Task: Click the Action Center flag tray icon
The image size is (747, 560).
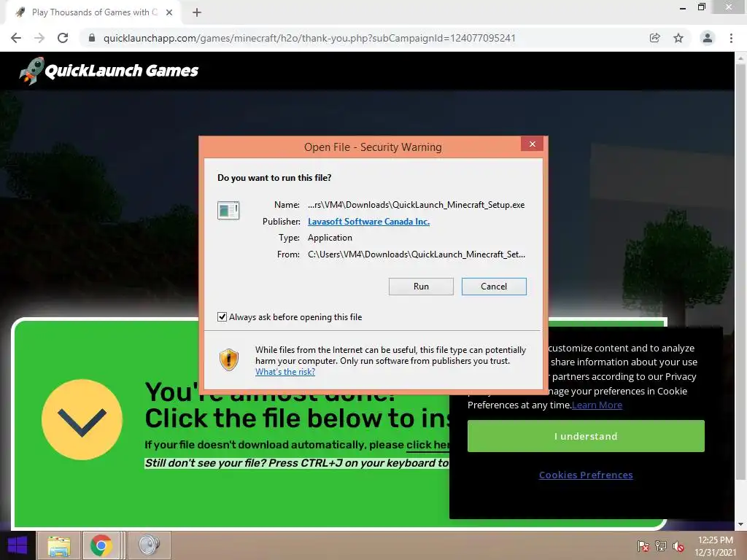Action: pyautogui.click(x=643, y=546)
